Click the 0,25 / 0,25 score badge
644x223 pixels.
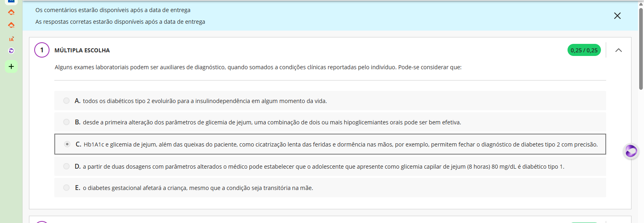click(584, 50)
